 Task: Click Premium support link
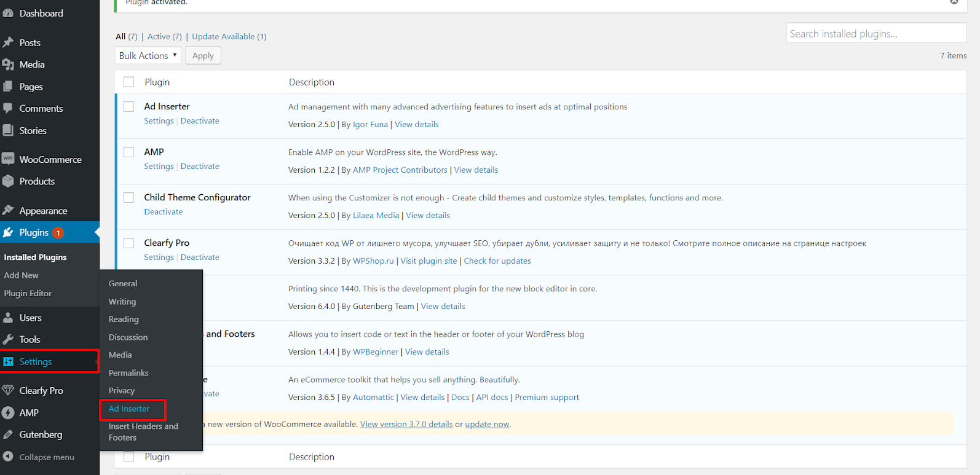tap(547, 397)
